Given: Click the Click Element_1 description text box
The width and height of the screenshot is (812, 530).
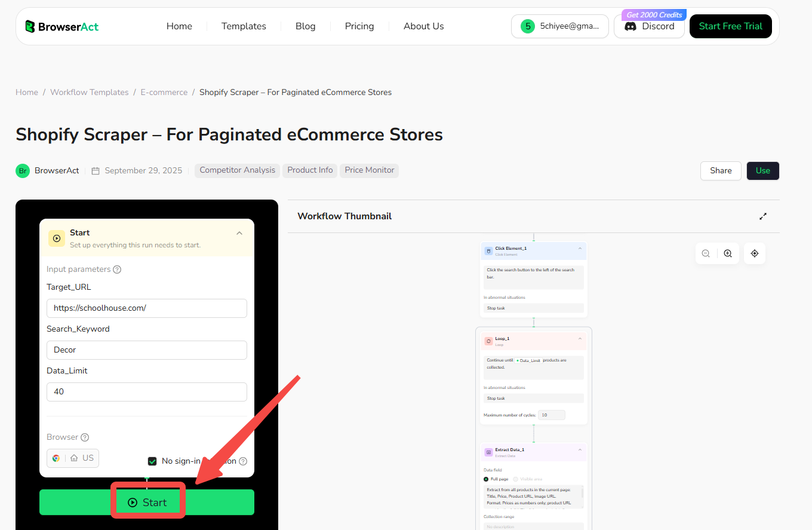Looking at the screenshot, I should coord(533,277).
